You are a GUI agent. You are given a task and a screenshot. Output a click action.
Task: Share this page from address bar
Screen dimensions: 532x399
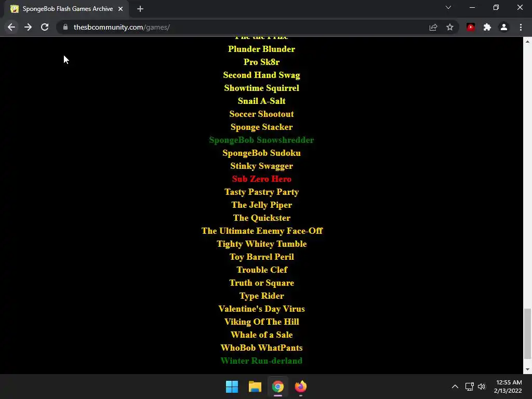433,27
